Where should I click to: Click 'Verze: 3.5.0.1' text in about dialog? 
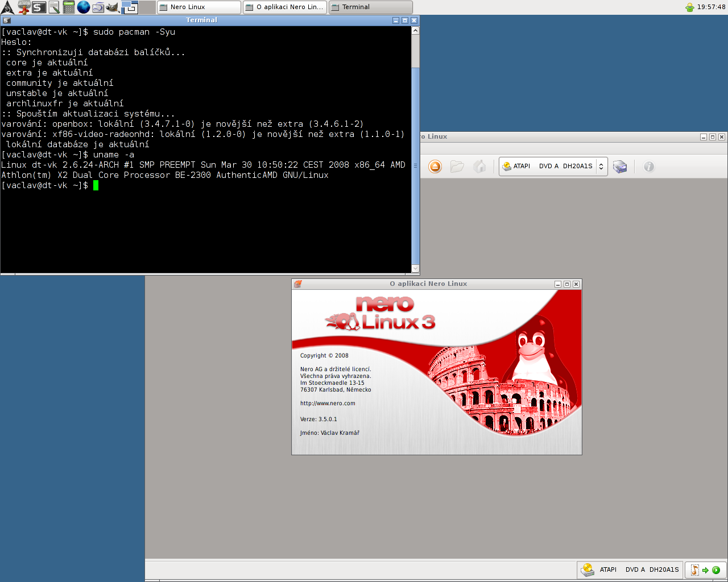coord(318,419)
